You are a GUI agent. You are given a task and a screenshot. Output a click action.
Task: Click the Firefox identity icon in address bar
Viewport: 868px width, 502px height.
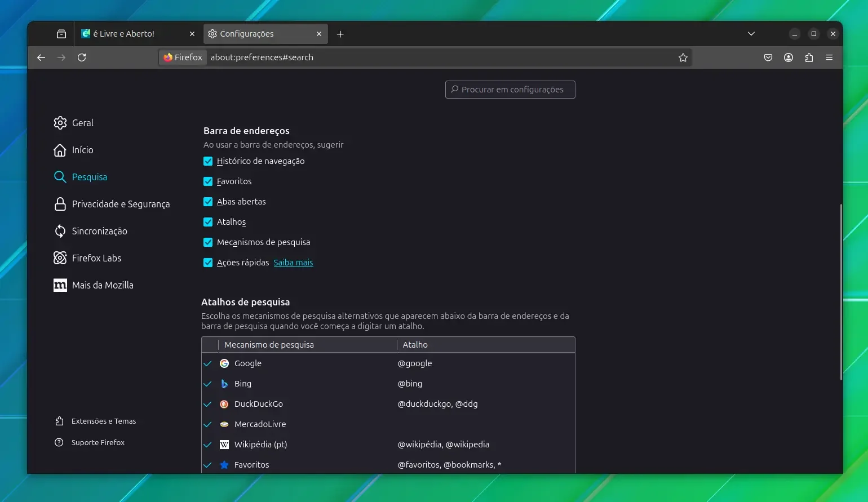click(x=183, y=57)
